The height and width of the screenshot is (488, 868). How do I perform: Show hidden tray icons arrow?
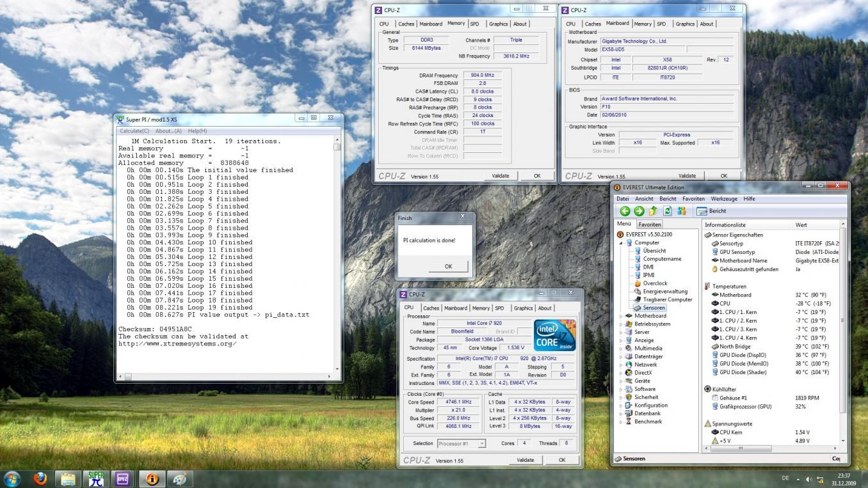(x=798, y=479)
